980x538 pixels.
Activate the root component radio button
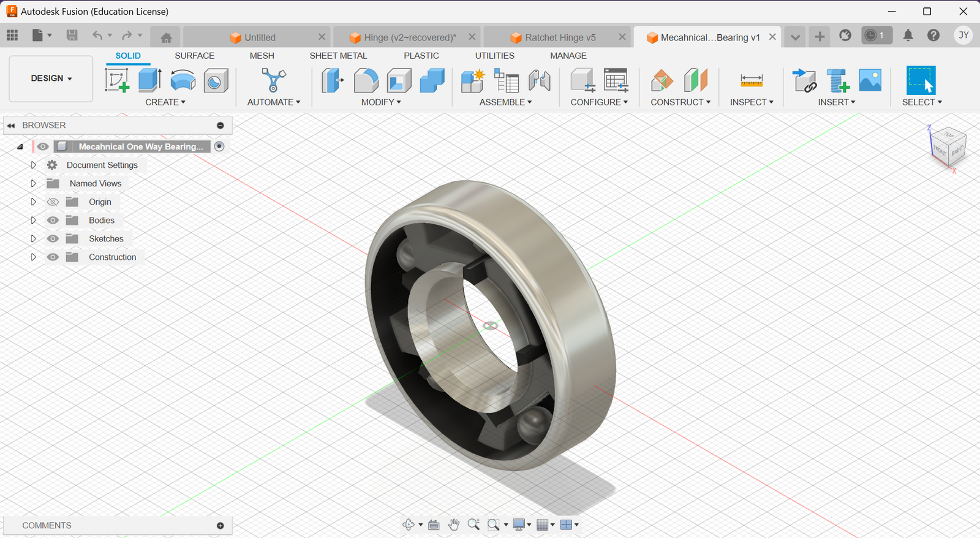219,146
